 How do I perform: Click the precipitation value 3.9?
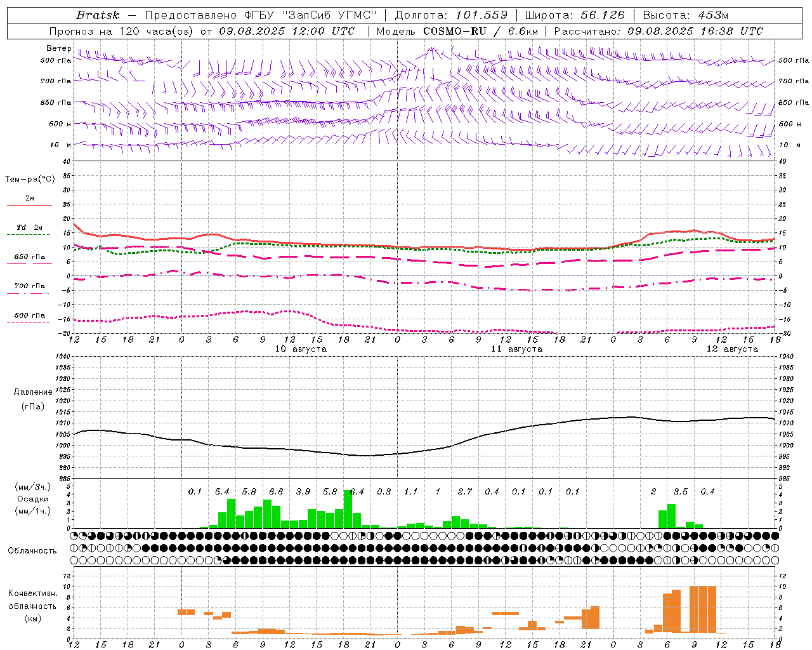pos(303,491)
